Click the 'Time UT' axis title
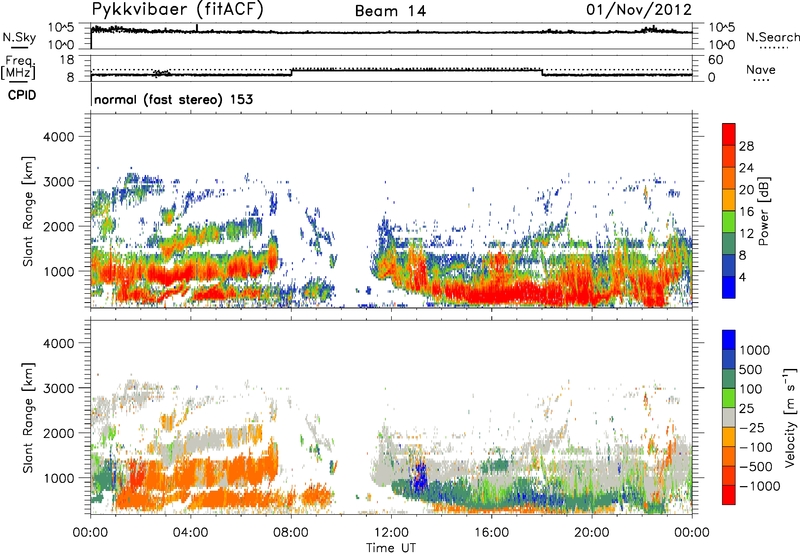Screen dimensions: 800x554 pyautogui.click(x=391, y=548)
